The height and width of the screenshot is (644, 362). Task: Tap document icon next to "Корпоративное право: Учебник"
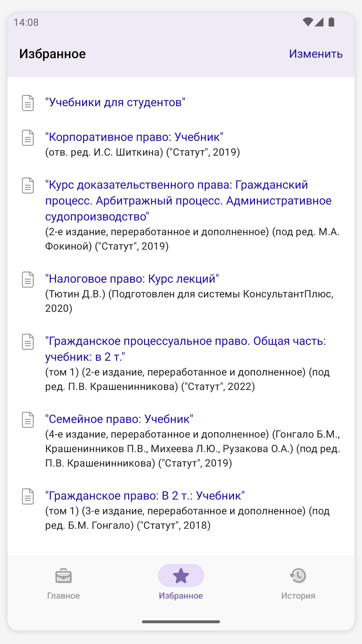click(28, 138)
